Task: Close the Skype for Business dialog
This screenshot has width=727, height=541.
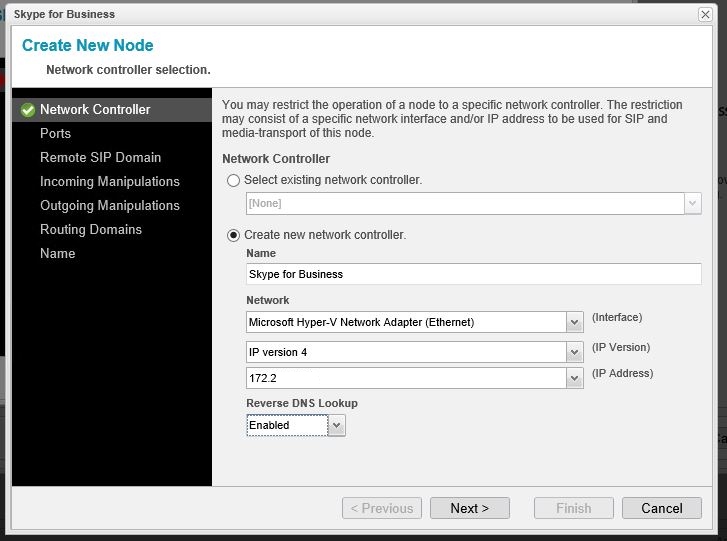Action: (x=705, y=14)
